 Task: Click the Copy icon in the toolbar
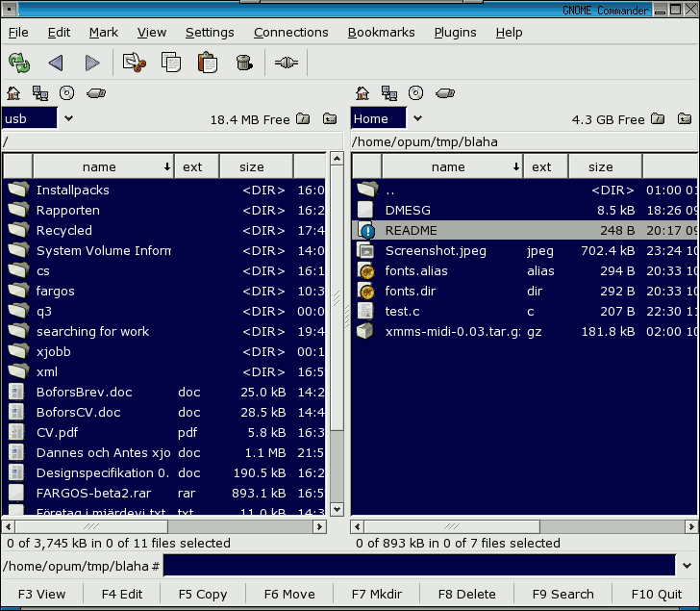(x=171, y=64)
